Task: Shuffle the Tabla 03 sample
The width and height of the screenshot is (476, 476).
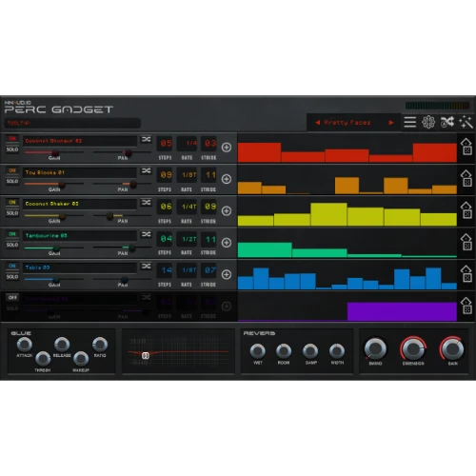Action: pyautogui.click(x=146, y=266)
